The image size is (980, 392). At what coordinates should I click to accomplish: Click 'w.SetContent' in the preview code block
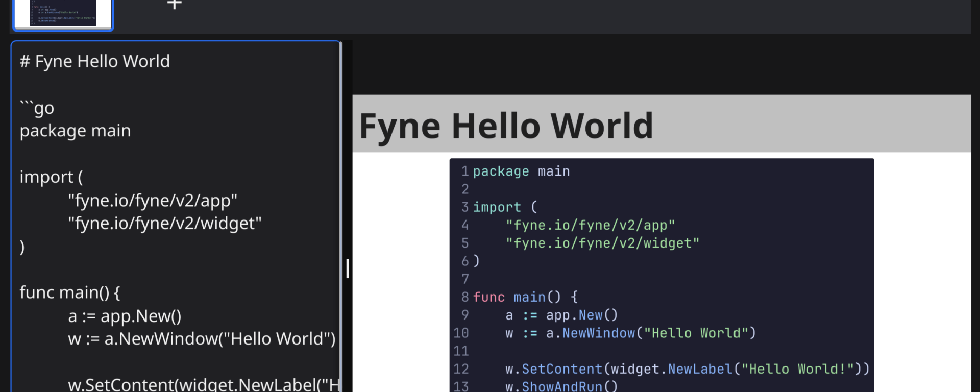[x=554, y=369]
